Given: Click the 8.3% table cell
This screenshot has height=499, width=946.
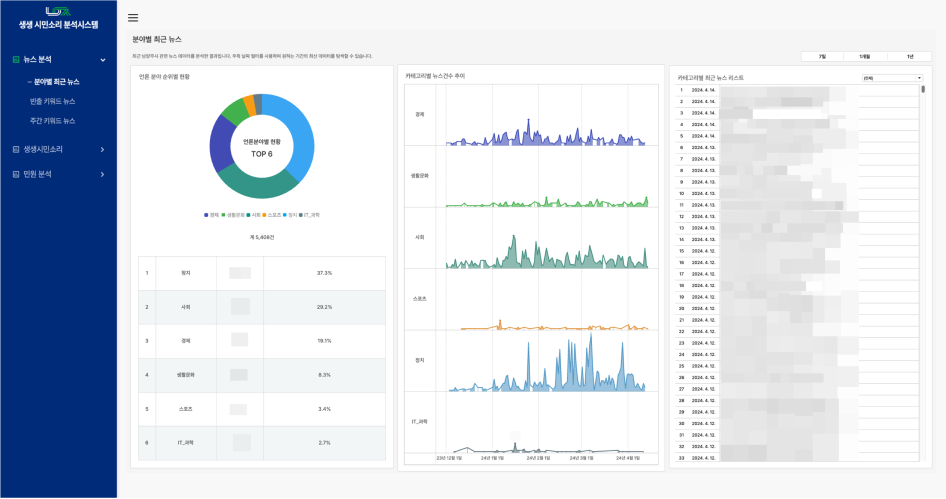Looking at the screenshot, I should click(x=325, y=375).
